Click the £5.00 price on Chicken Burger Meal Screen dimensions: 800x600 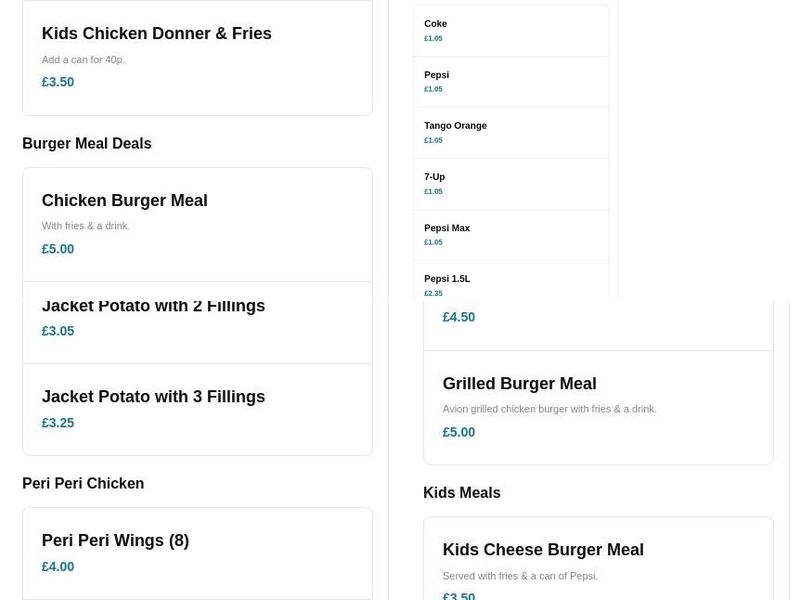point(57,248)
